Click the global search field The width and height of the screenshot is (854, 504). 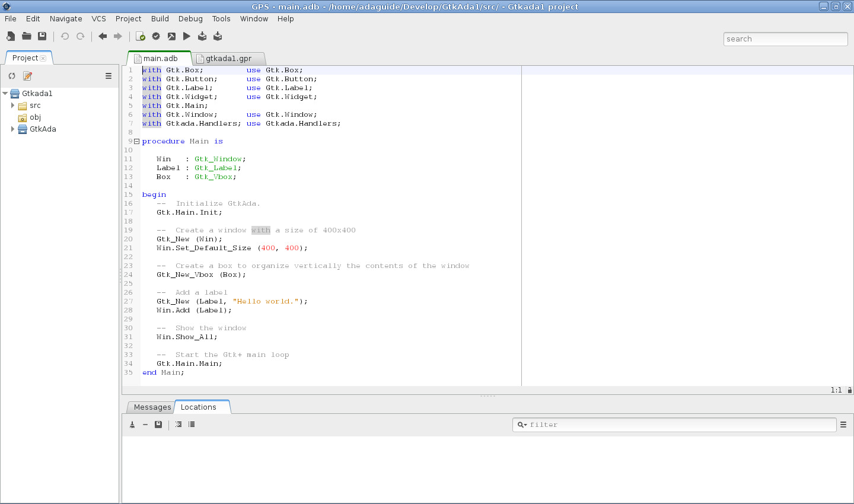click(x=785, y=39)
